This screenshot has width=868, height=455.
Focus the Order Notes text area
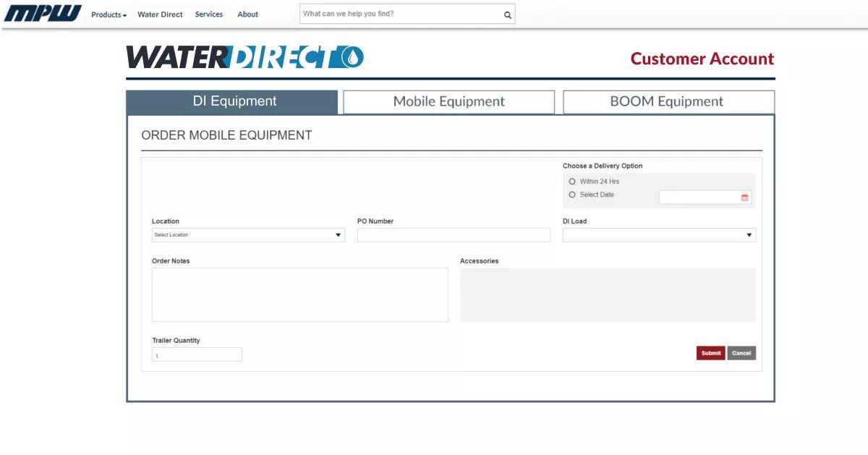tap(299, 294)
